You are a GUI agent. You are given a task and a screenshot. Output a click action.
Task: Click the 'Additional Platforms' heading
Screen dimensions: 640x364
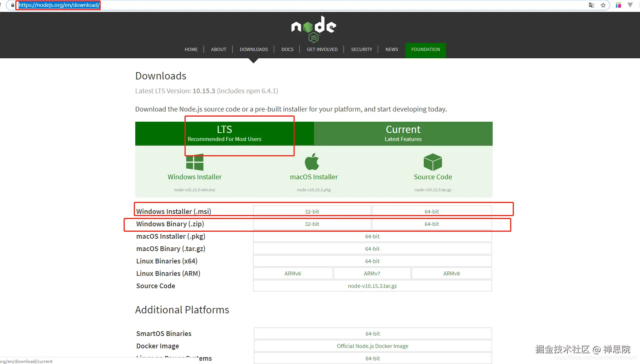point(182,310)
